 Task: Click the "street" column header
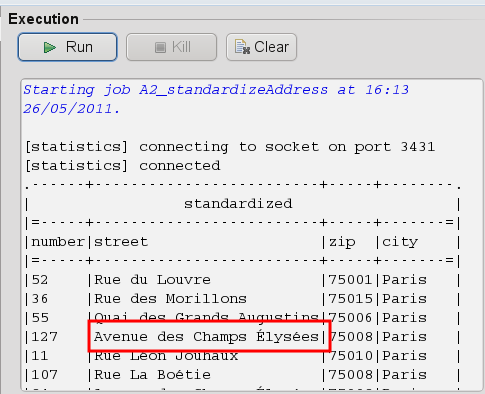coord(121,242)
